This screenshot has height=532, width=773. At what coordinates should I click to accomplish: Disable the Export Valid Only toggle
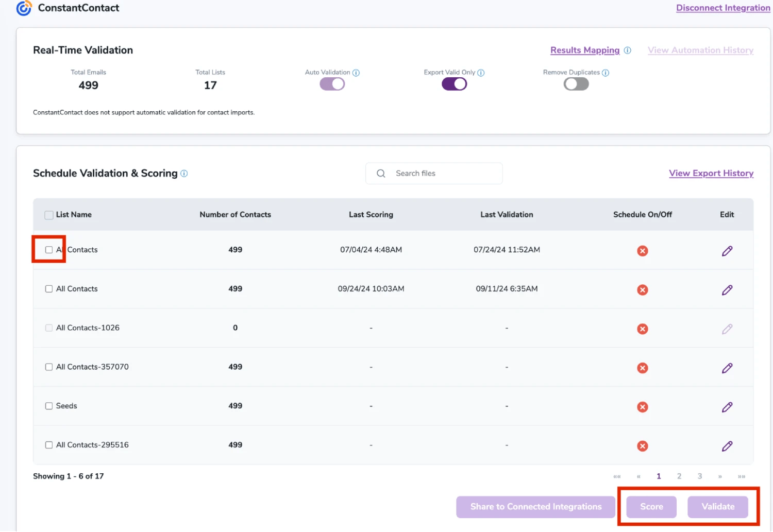pyautogui.click(x=453, y=83)
